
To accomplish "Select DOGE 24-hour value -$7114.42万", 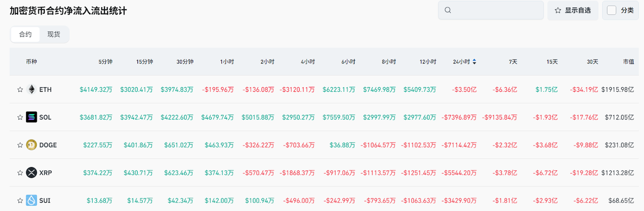I will coord(459,145).
